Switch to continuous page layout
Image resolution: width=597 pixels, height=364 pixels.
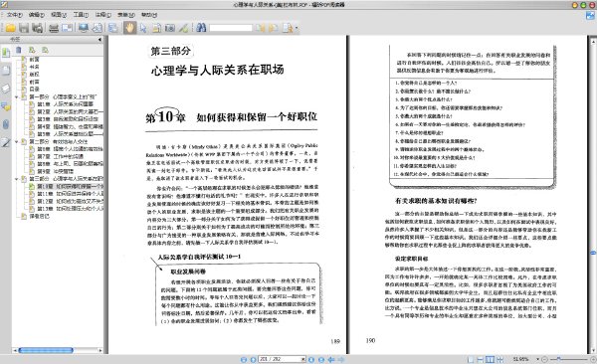(481, 359)
